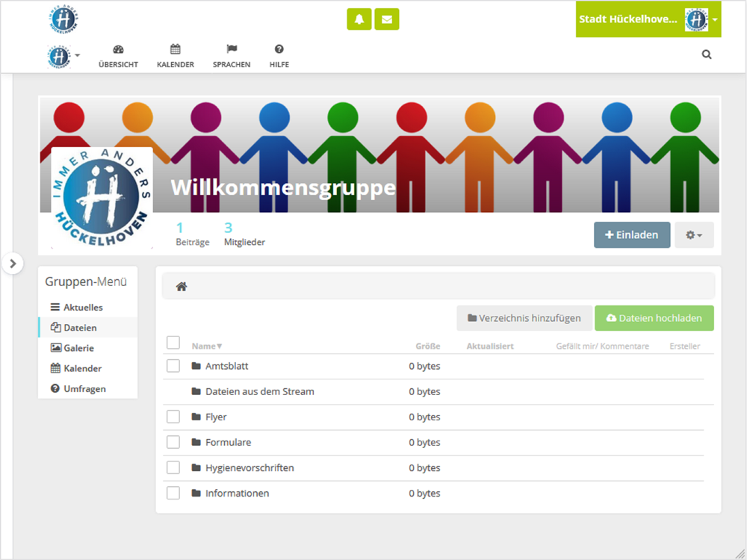Show the 1 Beiträge count
The width and height of the screenshot is (747, 560).
tap(193, 234)
